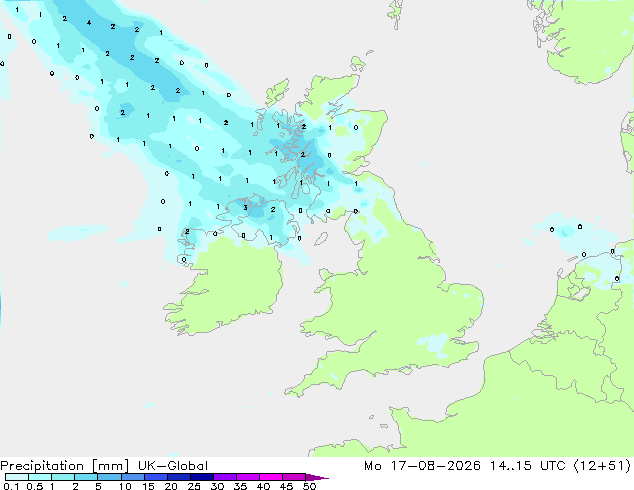Screen dimensions: 634x490
Task: Click the '40' legend scale label
Action: pos(263,486)
